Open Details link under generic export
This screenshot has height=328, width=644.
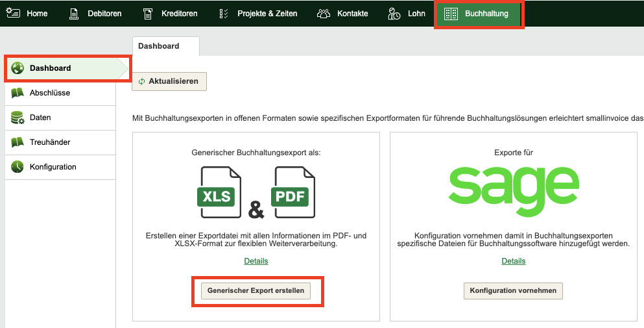tap(256, 261)
